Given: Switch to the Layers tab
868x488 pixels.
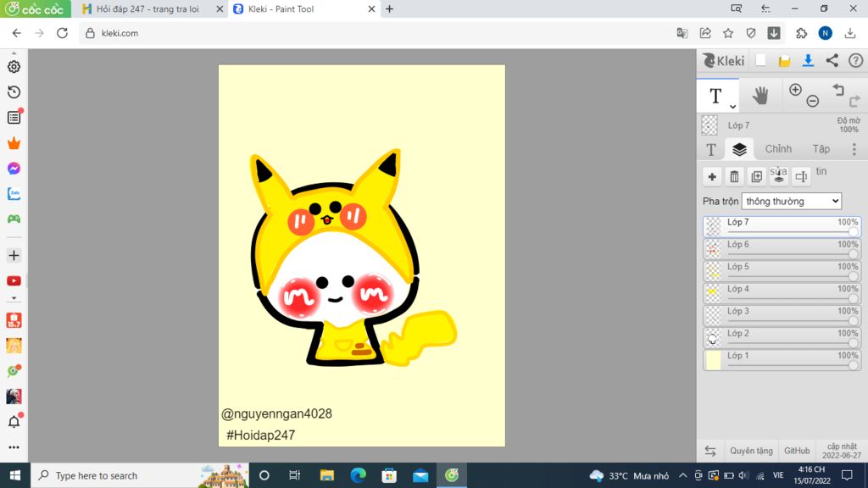Looking at the screenshot, I should [739, 149].
